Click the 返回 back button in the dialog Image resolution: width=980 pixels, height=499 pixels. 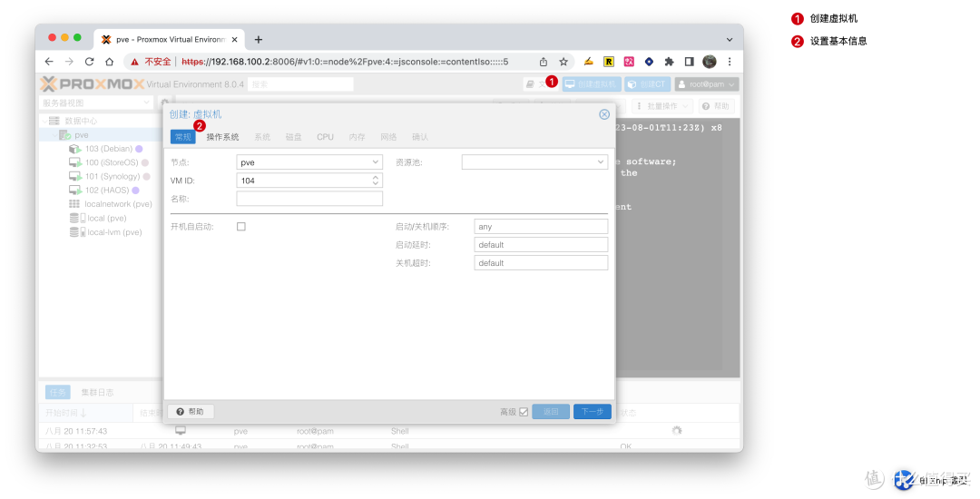[551, 412]
